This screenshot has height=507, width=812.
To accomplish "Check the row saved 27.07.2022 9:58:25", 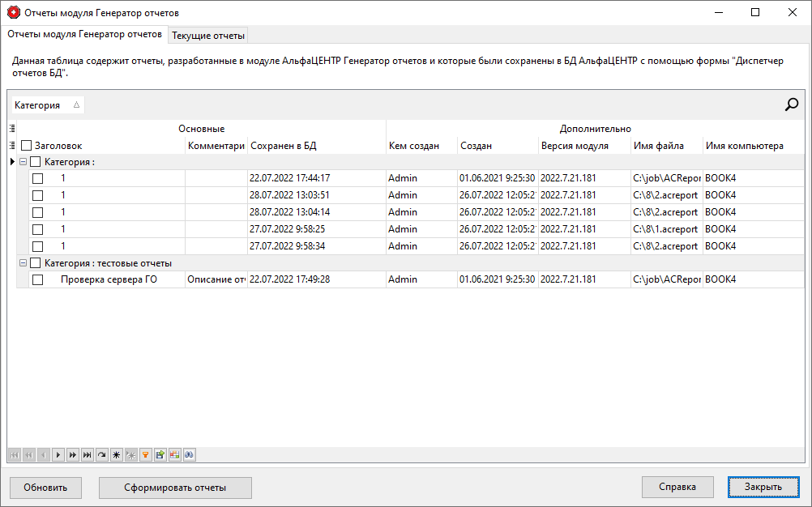I will point(38,229).
